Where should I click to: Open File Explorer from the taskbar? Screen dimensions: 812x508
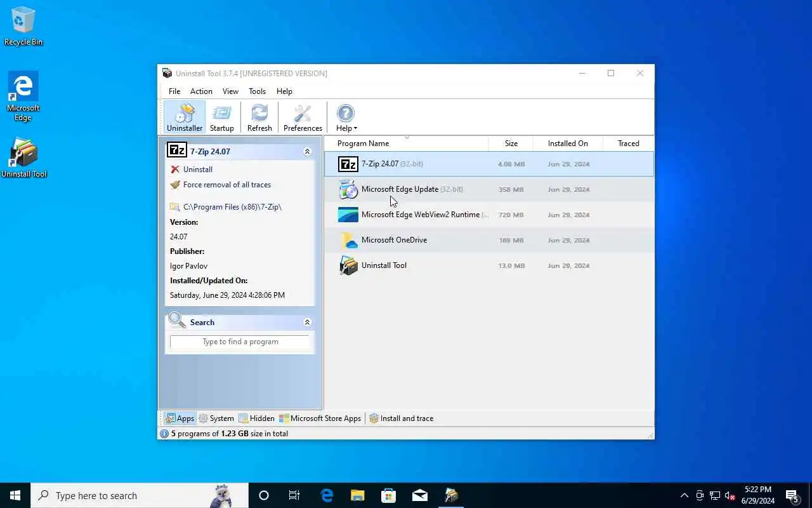(358, 495)
